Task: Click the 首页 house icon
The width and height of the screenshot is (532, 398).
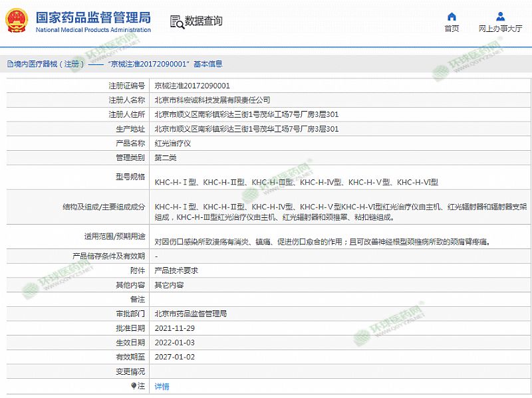Action: tap(452, 17)
